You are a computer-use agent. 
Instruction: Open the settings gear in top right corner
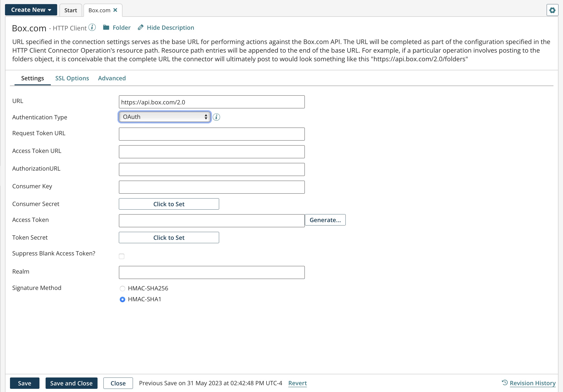(x=552, y=10)
